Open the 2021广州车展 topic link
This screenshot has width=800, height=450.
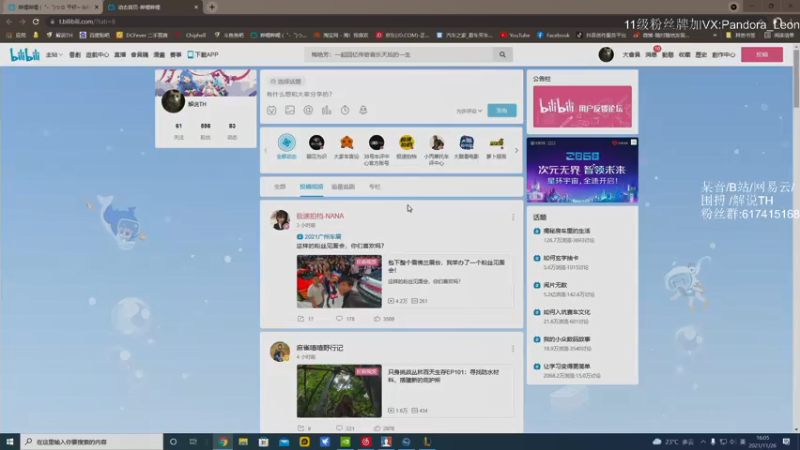319,237
